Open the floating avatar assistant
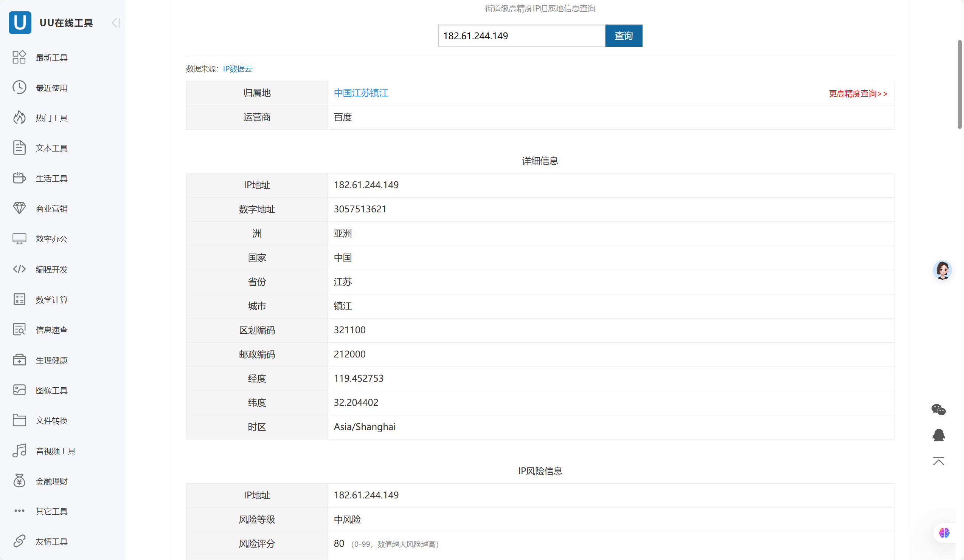964x560 pixels. tap(942, 269)
